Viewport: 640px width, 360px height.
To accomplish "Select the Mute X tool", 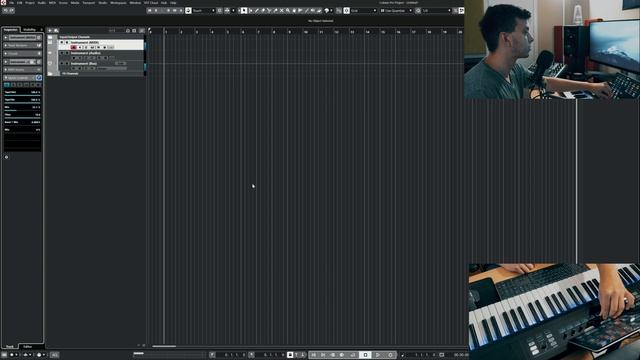I will coord(281,11).
